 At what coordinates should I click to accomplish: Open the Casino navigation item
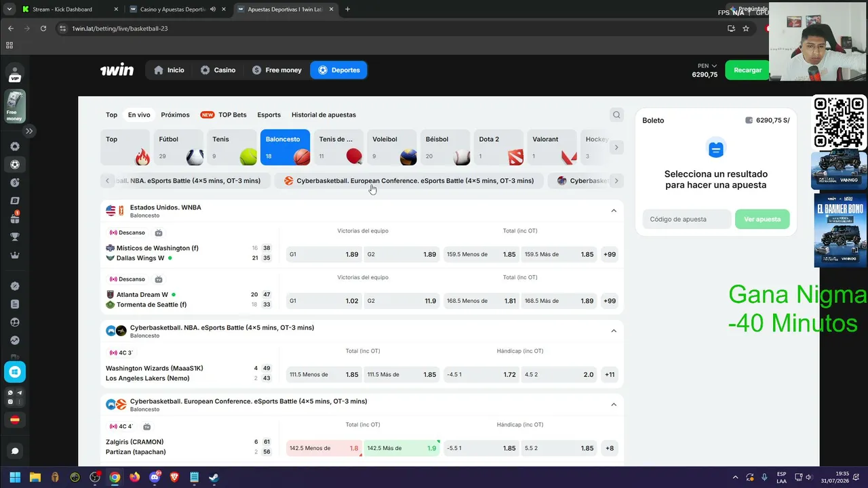(x=218, y=70)
